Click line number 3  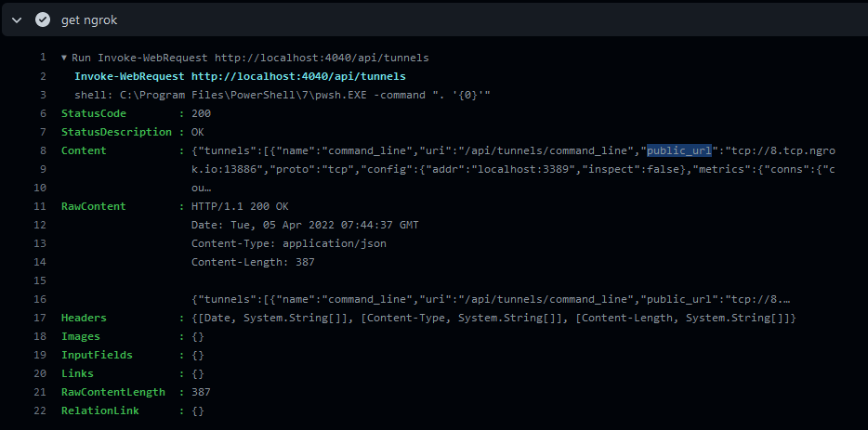pos(43,95)
